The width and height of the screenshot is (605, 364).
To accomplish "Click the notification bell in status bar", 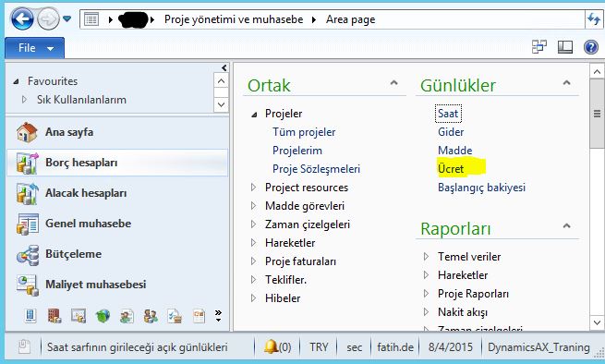I will (x=272, y=346).
